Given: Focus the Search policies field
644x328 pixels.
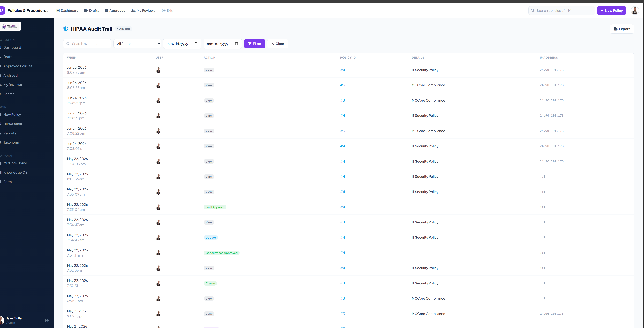Looking at the screenshot, I should pos(561,11).
